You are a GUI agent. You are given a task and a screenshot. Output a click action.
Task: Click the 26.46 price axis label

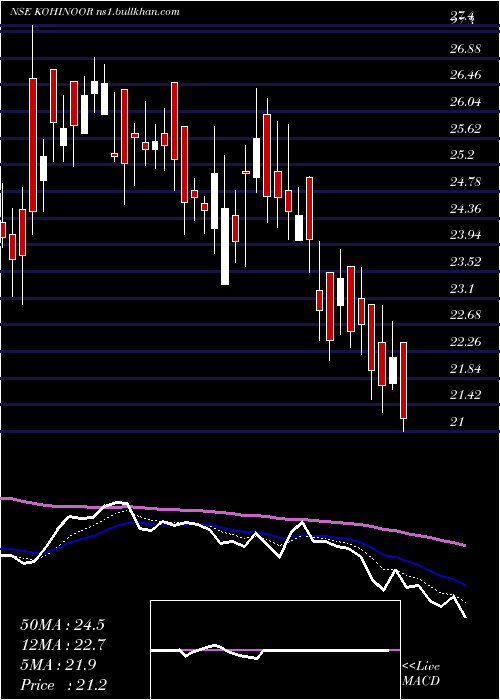pos(465,75)
